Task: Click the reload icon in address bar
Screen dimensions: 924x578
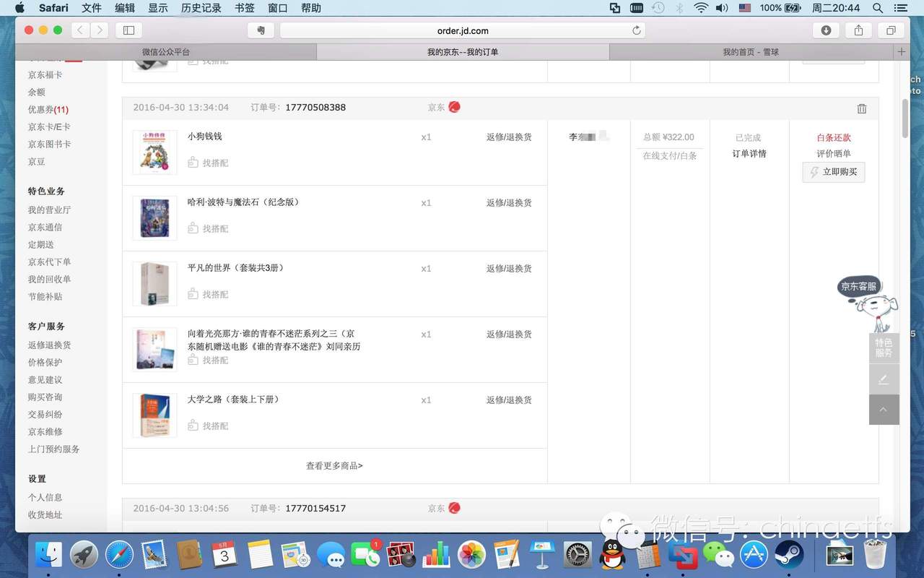Action: tap(636, 30)
